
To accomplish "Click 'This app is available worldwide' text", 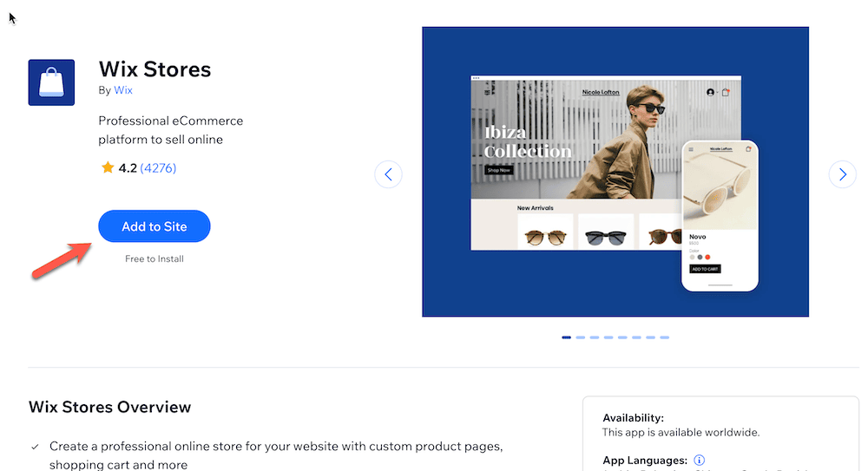I will [x=681, y=432].
